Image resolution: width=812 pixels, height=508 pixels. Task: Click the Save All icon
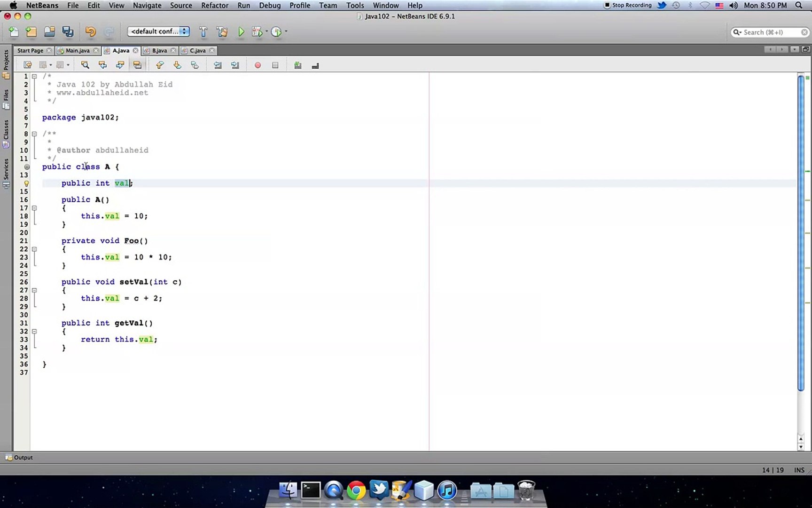click(68, 32)
